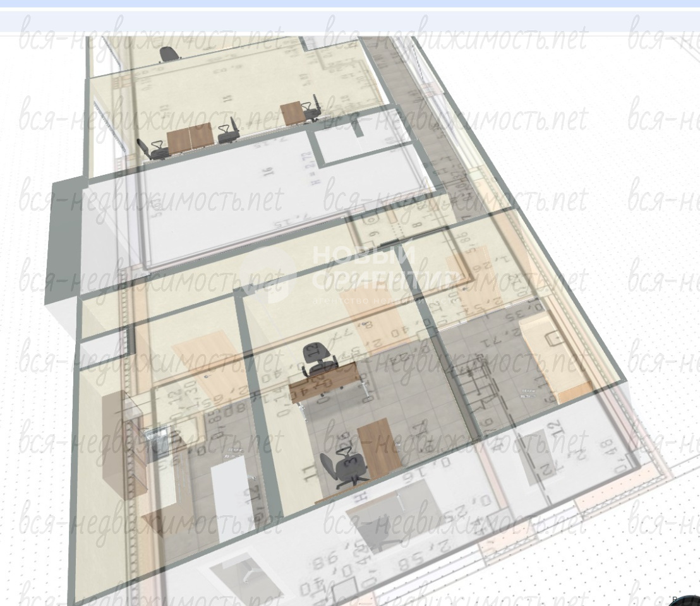This screenshot has width=700, height=606.
Task: Click the double wooden desk in upper room
Action: (x=191, y=138)
